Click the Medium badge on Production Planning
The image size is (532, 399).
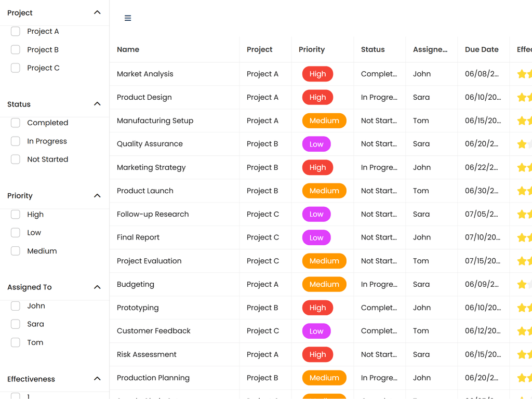[324, 378]
